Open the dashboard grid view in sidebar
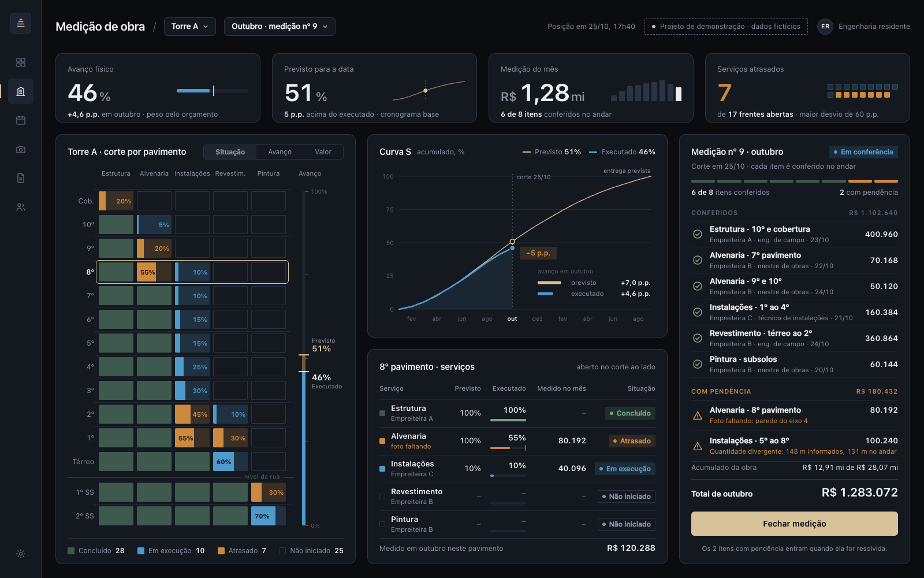Image resolution: width=924 pixels, height=578 pixels. 21,62
